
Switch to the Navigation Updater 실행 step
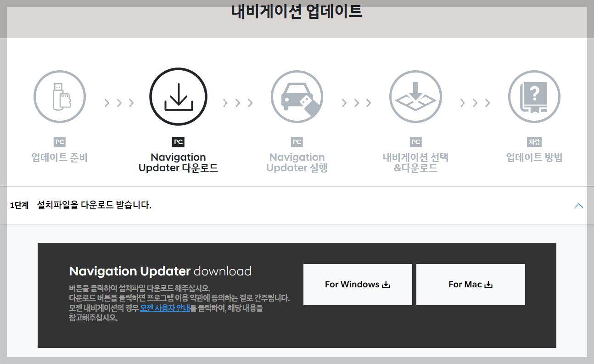[297, 162]
